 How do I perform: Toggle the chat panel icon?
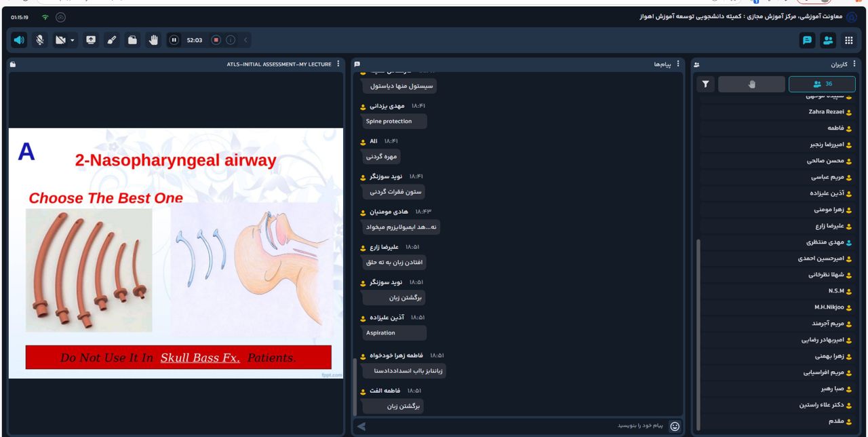807,40
